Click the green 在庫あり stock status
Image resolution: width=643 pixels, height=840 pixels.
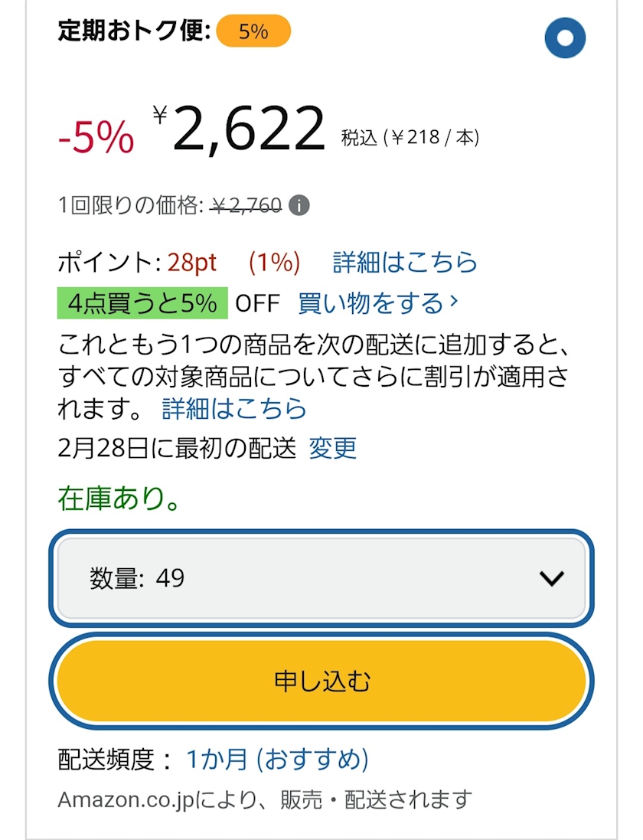click(119, 499)
